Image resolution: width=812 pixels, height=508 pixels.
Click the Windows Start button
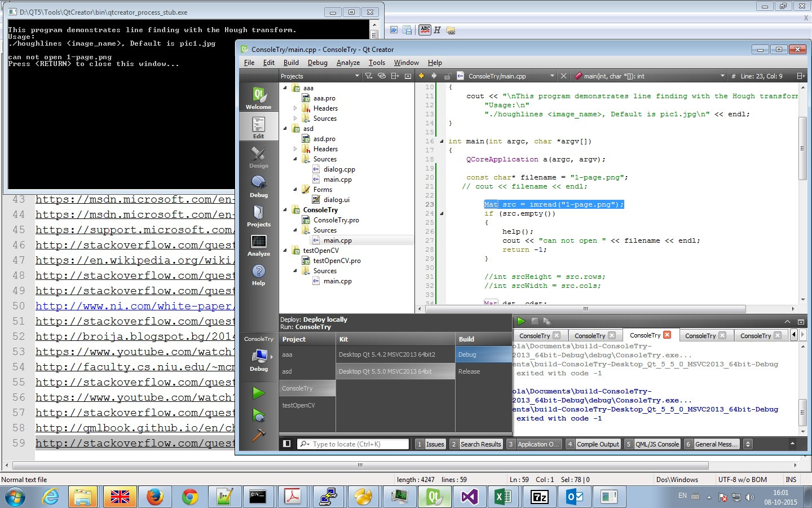tap(15, 497)
